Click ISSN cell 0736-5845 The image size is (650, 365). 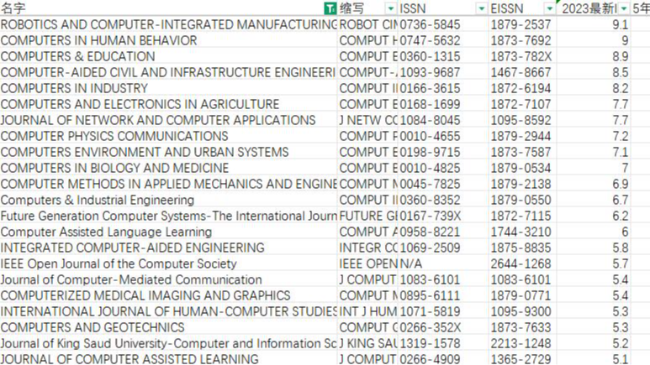[443, 24]
